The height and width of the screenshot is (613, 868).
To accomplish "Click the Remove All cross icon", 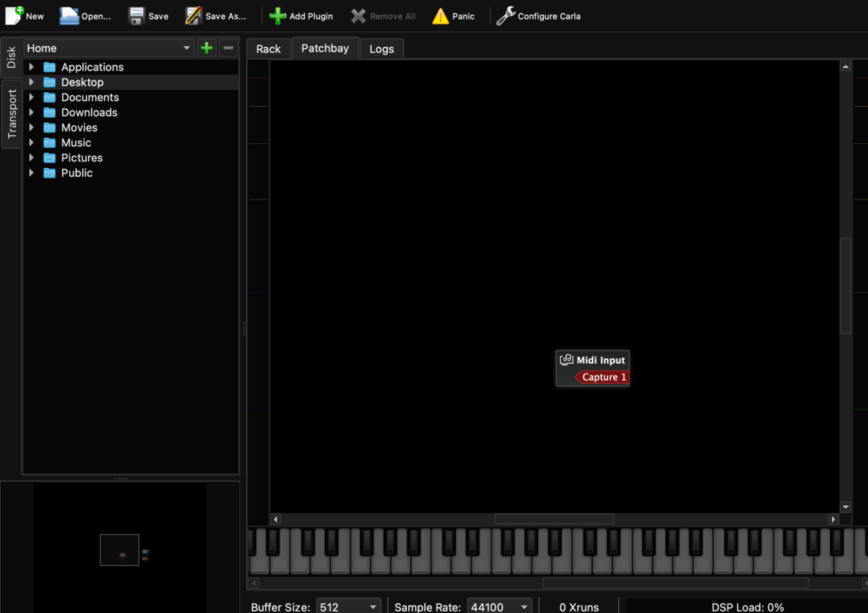I will click(358, 16).
